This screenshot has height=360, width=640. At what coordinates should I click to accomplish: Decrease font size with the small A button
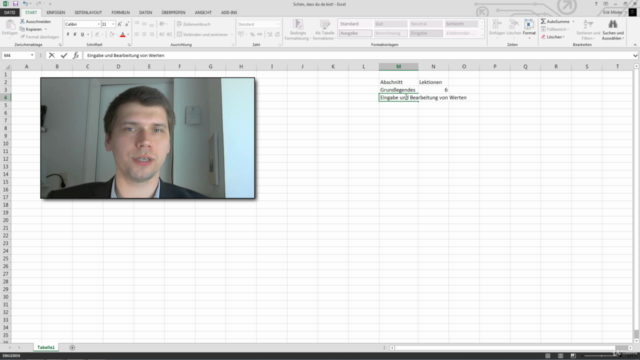click(x=127, y=24)
